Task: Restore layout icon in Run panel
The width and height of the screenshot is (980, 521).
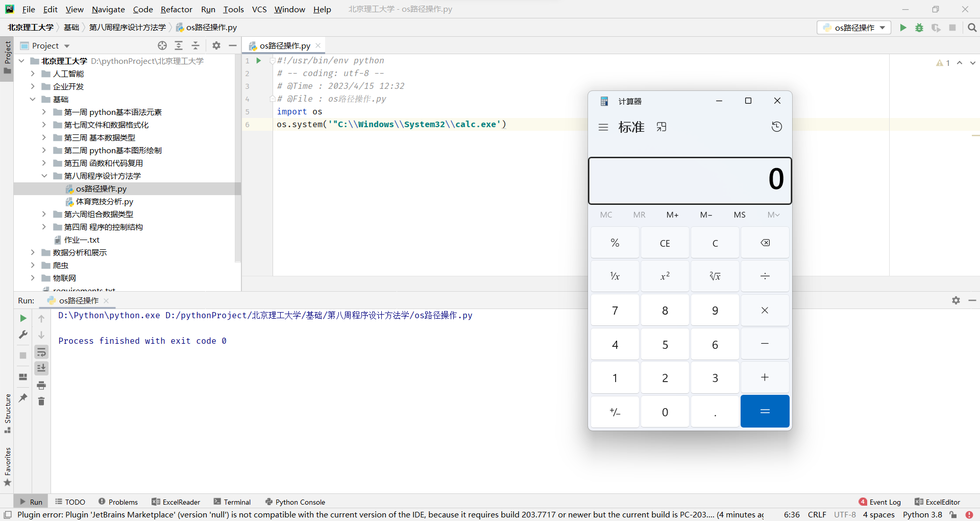Action: coord(23,377)
